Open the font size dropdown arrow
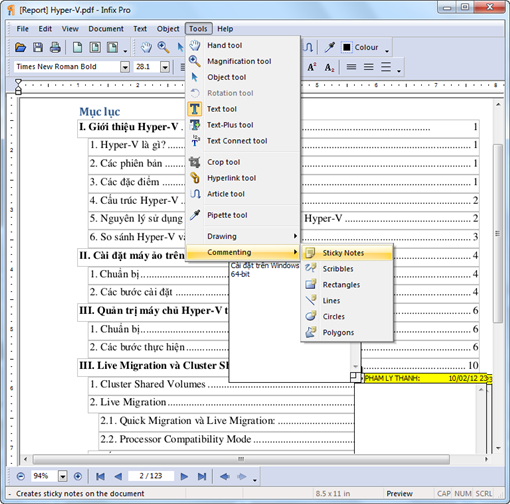 coord(165,67)
